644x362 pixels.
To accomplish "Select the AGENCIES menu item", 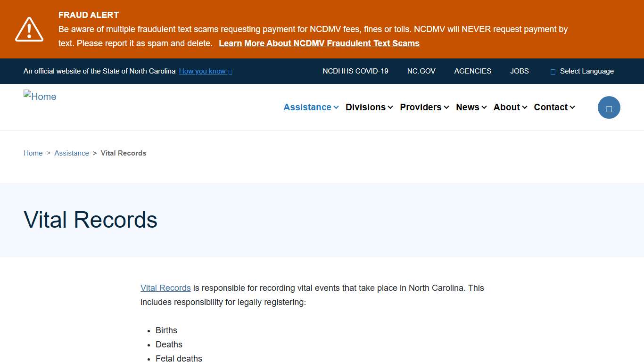I will 472,71.
